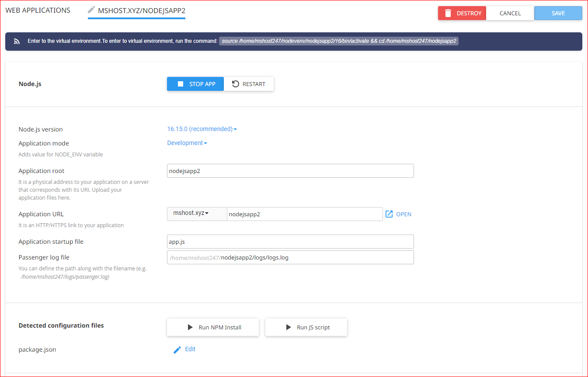
Task: Click the play icon on Run JS script
Action: (289, 327)
